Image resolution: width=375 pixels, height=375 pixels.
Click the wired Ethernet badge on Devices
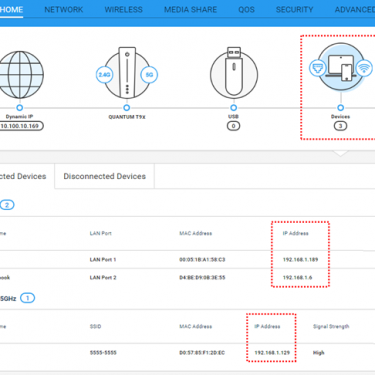click(317, 68)
